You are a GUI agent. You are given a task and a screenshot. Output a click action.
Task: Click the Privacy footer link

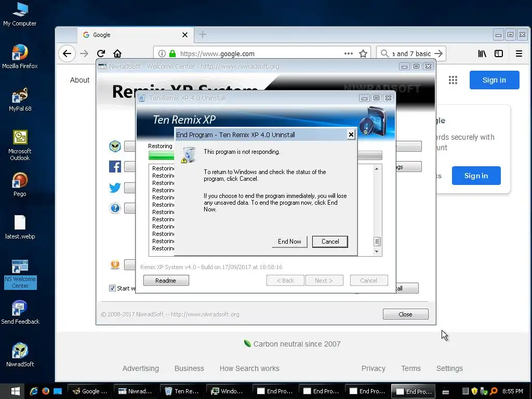click(373, 368)
